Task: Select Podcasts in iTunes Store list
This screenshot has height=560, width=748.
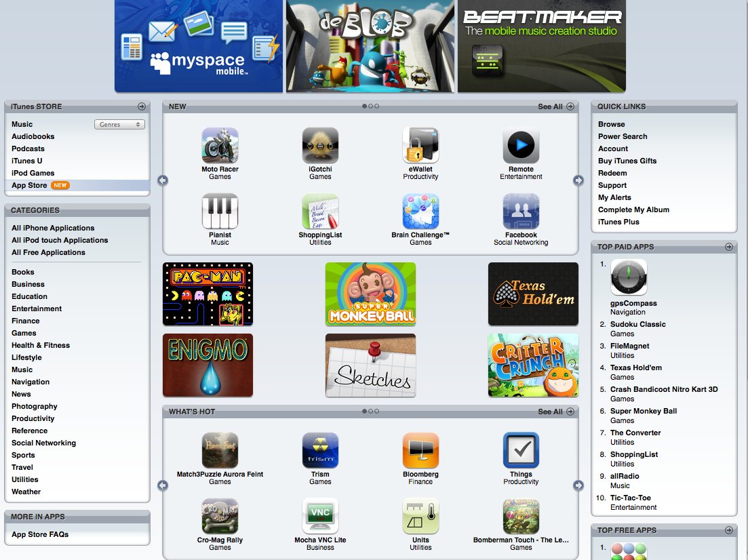Action: 28,149
